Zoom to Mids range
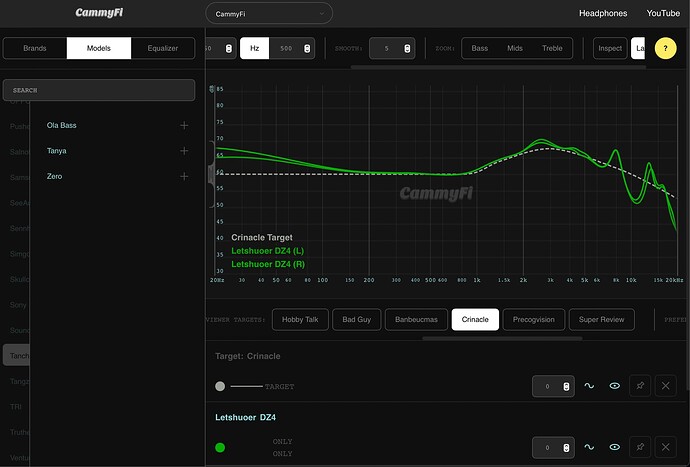The width and height of the screenshot is (690, 467). click(514, 48)
